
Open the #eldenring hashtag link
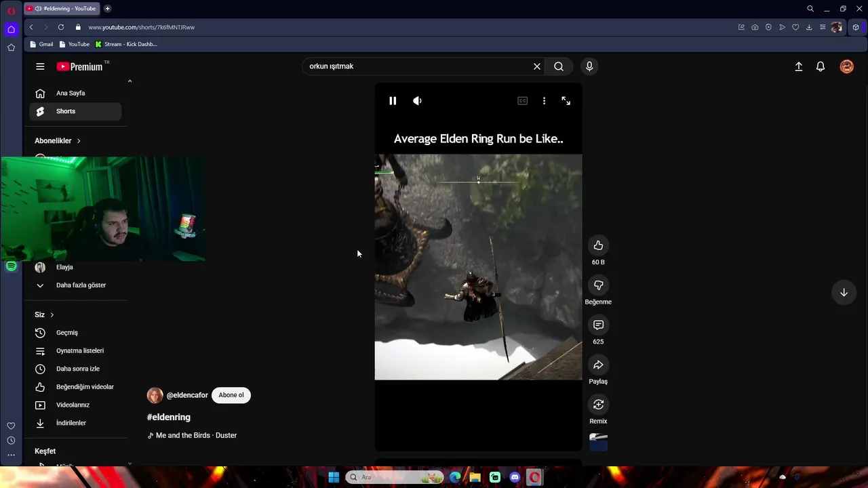[169, 418]
